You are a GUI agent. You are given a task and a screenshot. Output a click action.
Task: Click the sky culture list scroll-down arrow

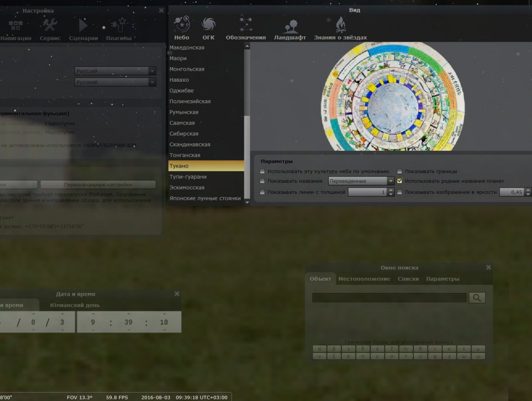point(247,202)
